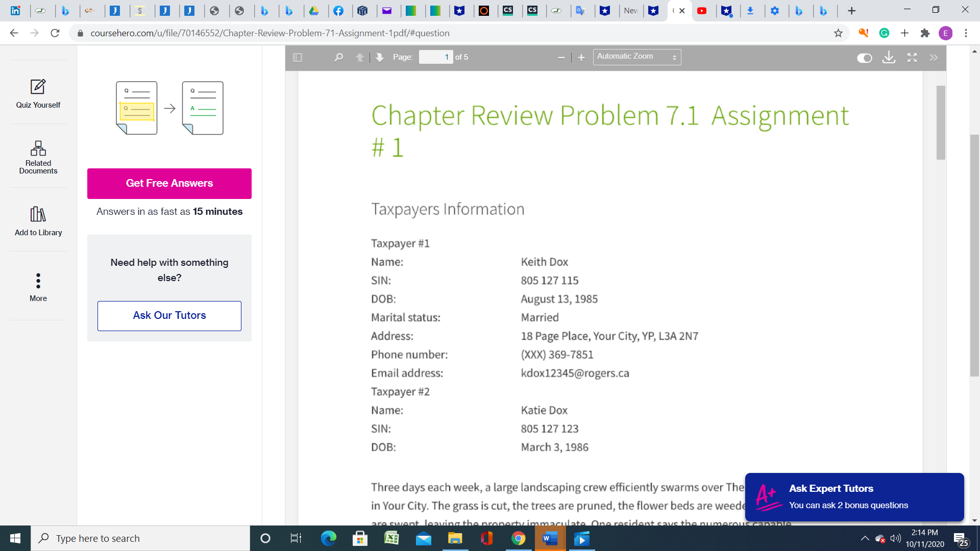Screen dimensions: 980x551
Task: Enter fullscreen presentation mode
Action: tap(912, 58)
